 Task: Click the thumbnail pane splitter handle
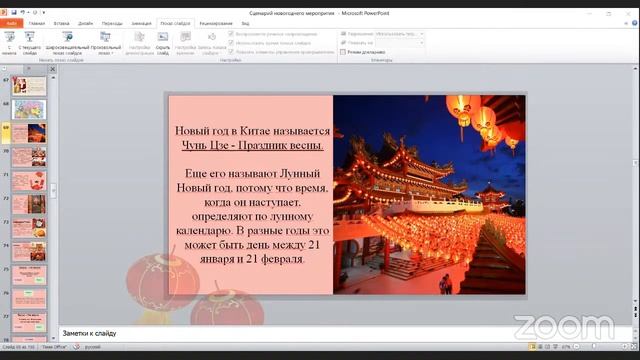[x=53, y=191]
